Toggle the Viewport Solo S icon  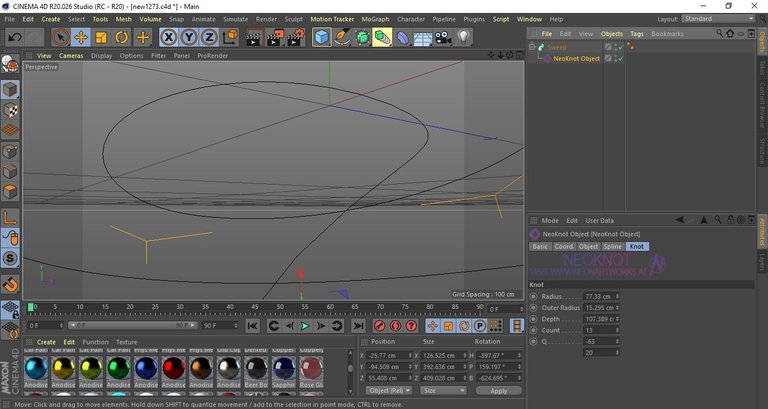[10, 259]
